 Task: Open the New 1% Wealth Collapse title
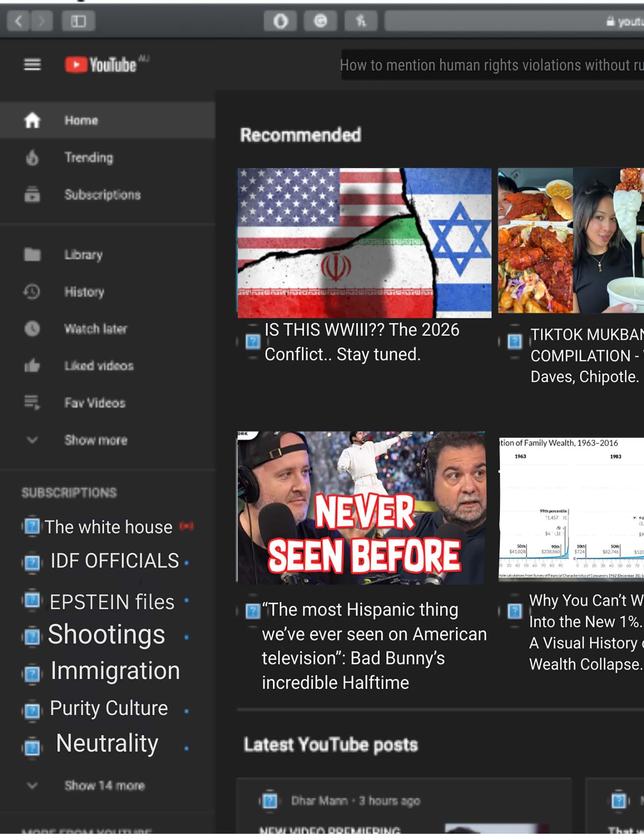click(586, 633)
